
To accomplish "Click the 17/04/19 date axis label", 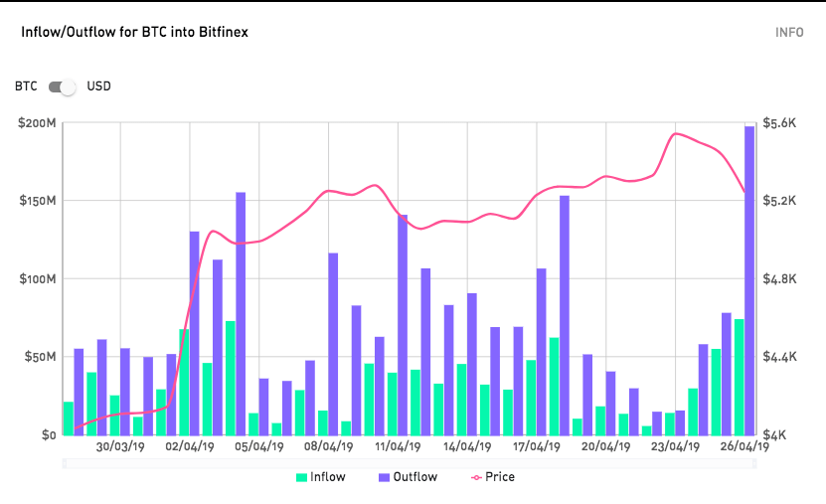I will point(537,447).
